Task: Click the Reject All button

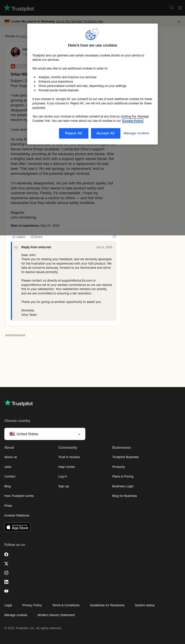Action: [x=74, y=133]
